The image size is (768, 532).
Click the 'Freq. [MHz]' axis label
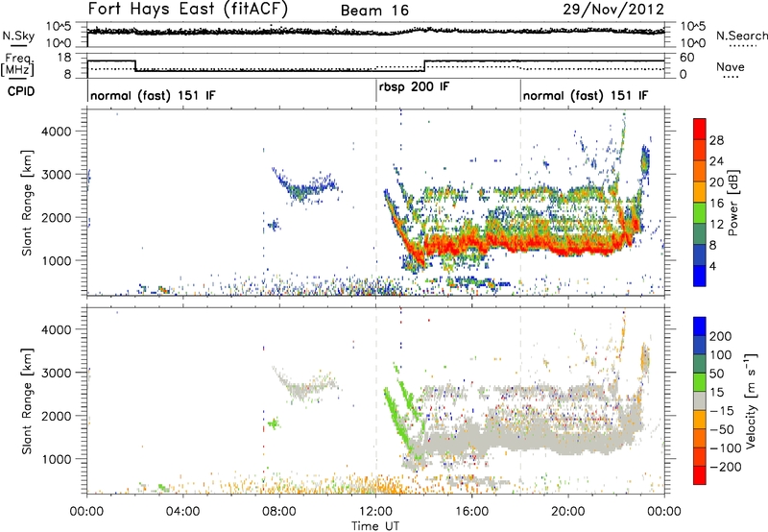pyautogui.click(x=17, y=64)
